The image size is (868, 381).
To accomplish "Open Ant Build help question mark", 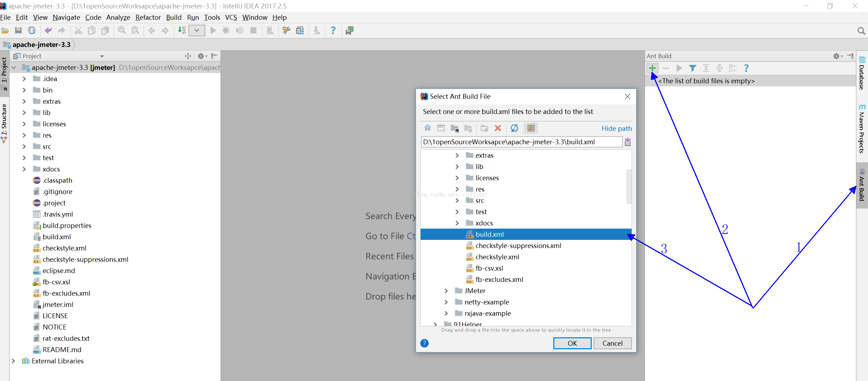I will click(746, 68).
